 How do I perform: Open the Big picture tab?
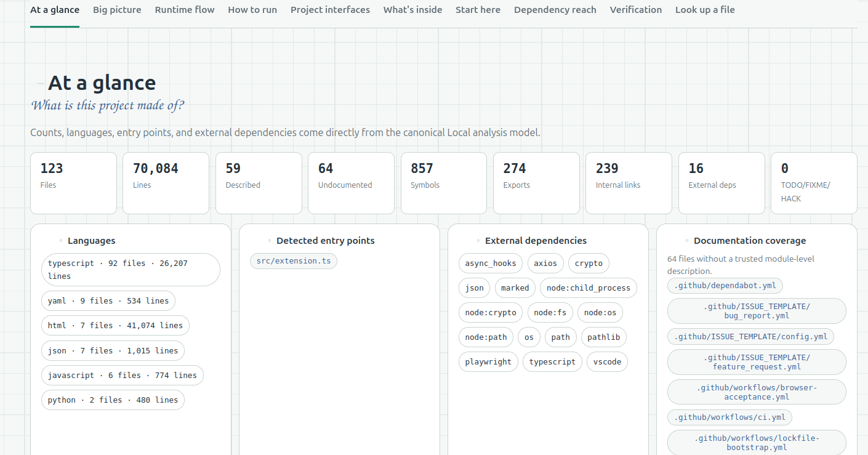pos(117,10)
